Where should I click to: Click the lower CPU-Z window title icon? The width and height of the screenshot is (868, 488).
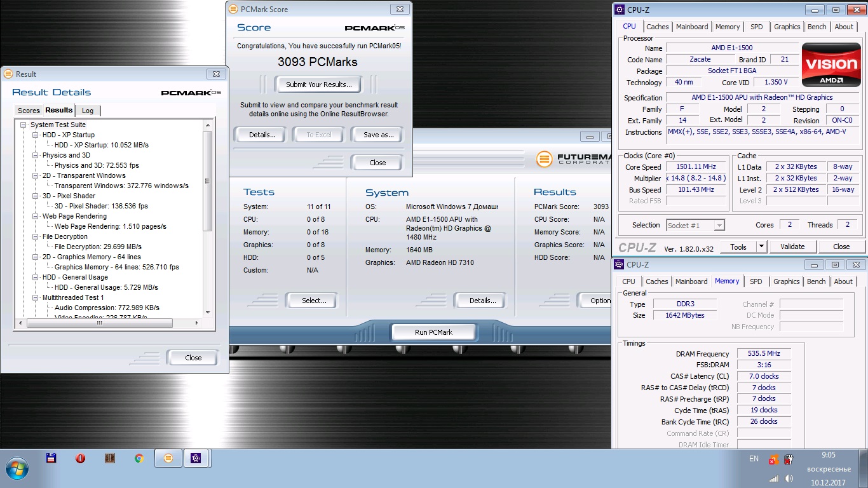pos(619,264)
